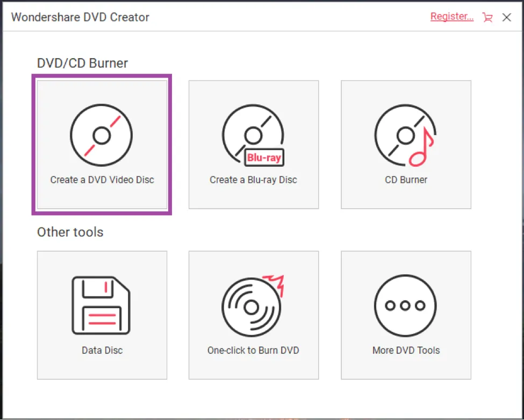
Task: Open More DVD Tools
Action: pos(406,315)
